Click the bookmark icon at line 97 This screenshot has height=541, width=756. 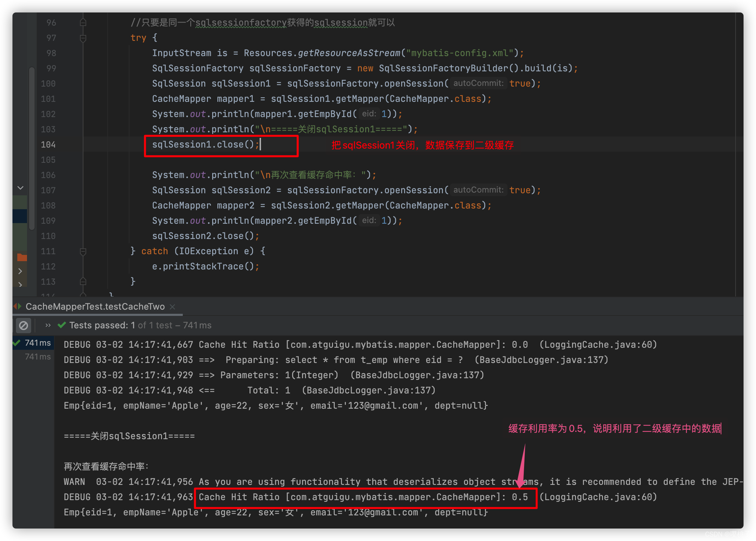pyautogui.click(x=82, y=38)
